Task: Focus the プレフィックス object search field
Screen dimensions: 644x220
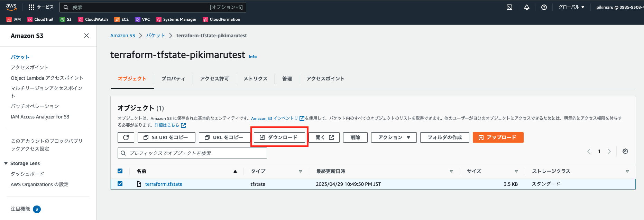Action: coord(192,153)
